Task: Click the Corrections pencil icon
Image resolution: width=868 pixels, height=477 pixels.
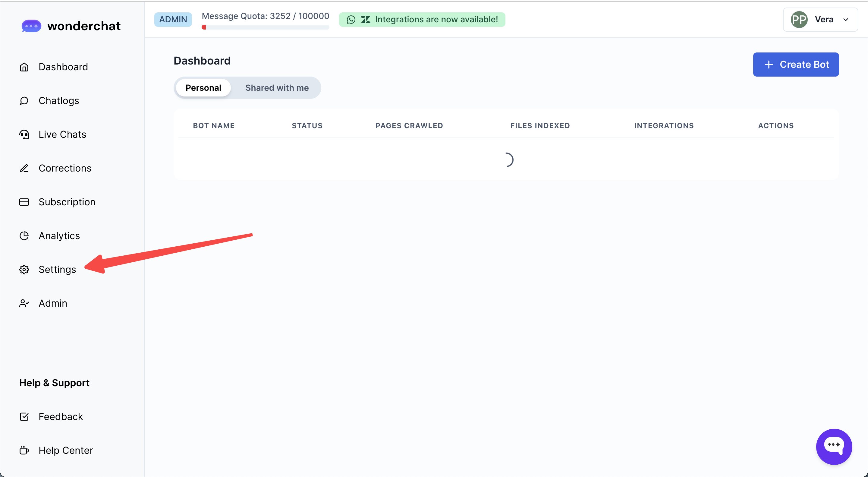Action: point(24,168)
